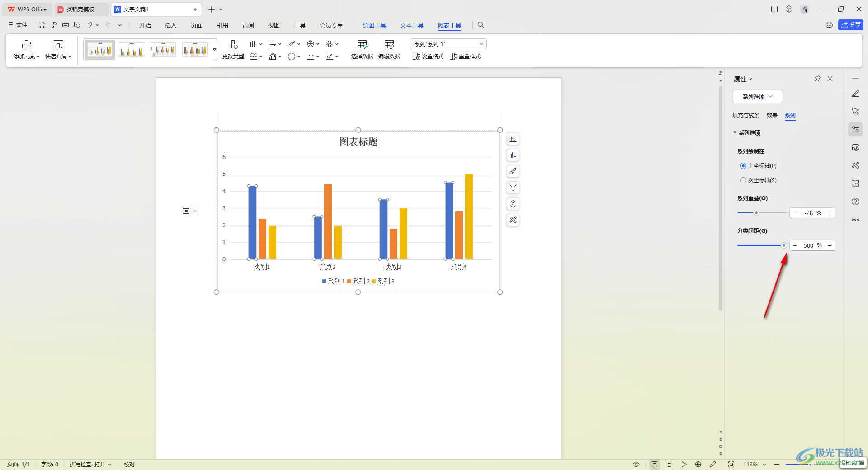Undo the last action
This screenshot has height=470, width=868.
90,25
